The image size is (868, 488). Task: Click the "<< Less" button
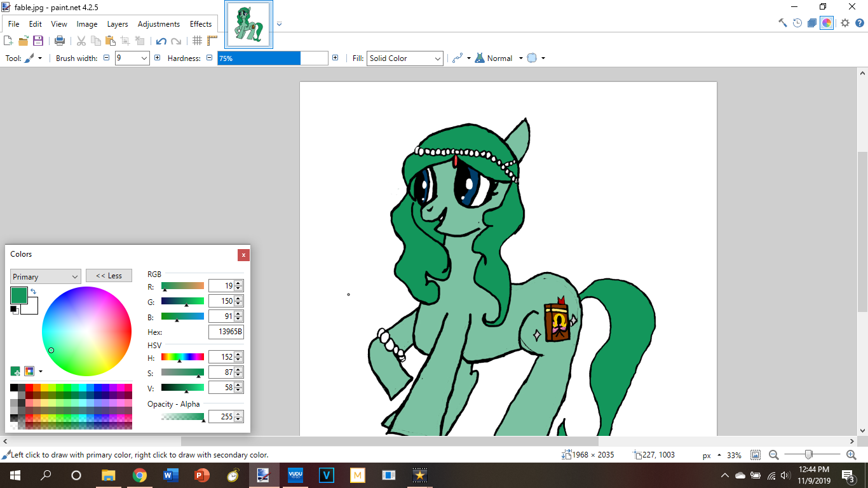coord(109,276)
